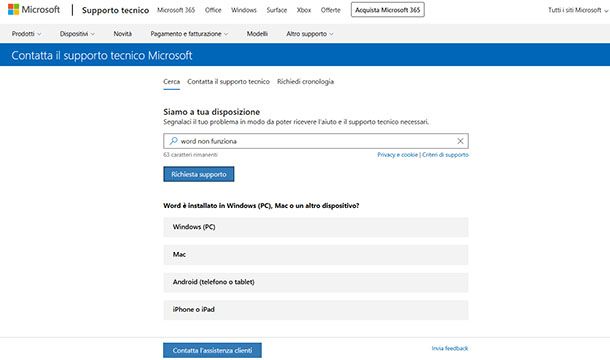Choose the iPhone o iPad option

coord(316,310)
